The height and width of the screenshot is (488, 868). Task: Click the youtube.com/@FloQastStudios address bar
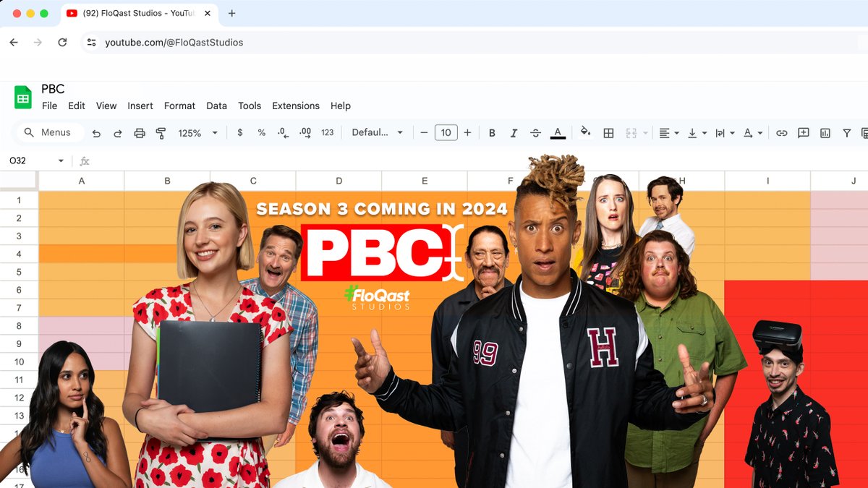(174, 43)
